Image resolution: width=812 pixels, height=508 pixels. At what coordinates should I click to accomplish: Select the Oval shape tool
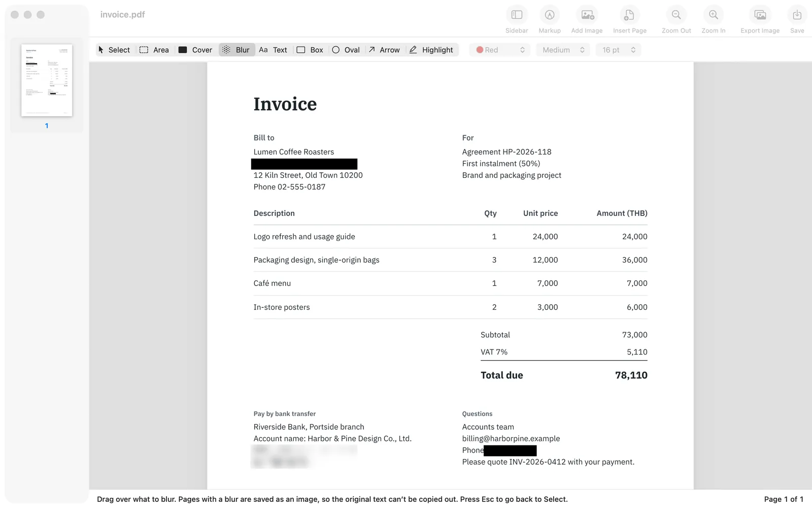click(346, 50)
